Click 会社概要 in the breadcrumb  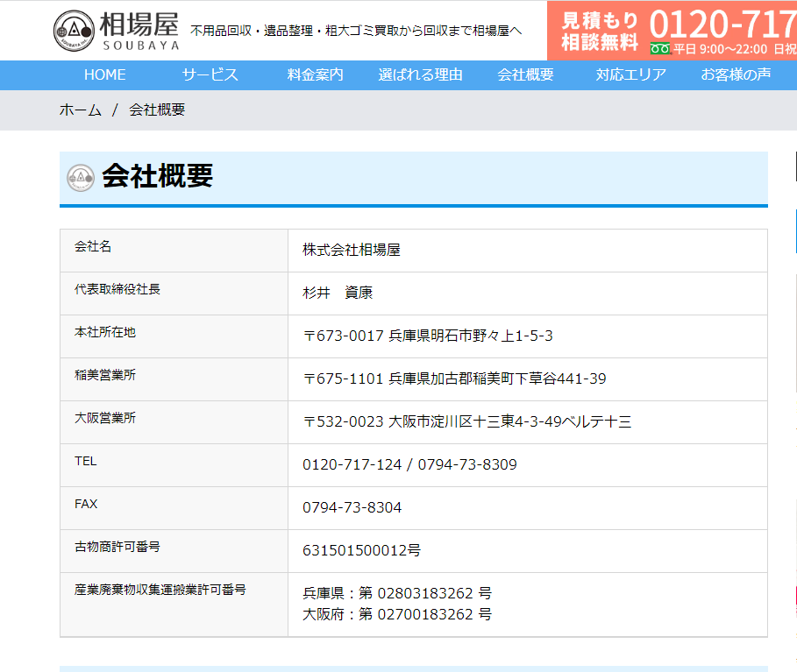(x=157, y=110)
